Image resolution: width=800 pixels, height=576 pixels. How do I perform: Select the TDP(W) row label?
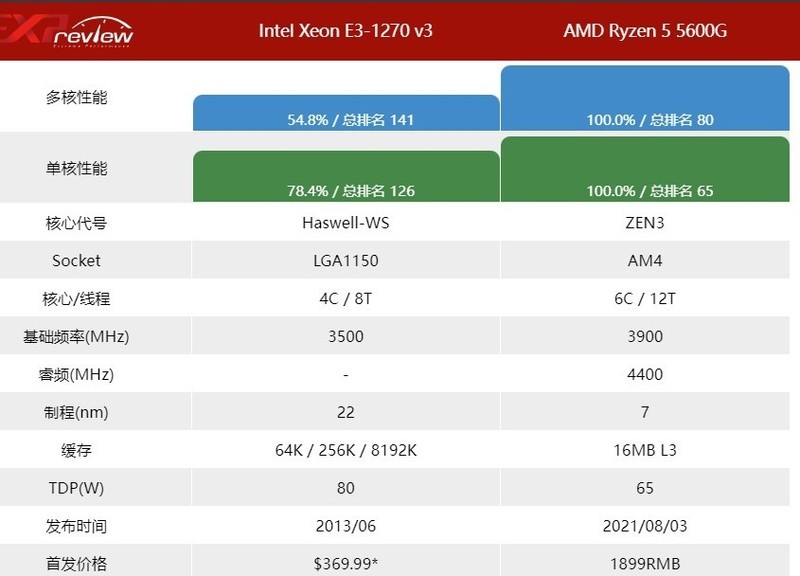(x=77, y=488)
